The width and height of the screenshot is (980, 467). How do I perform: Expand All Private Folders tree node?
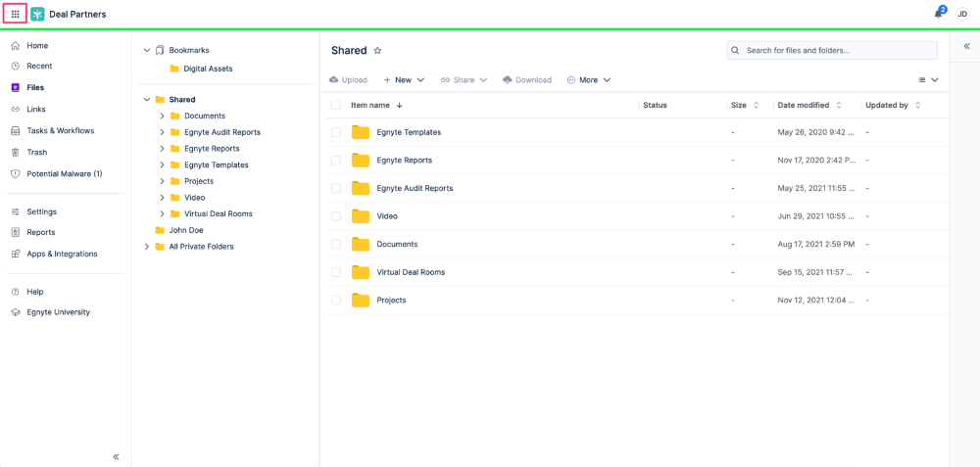147,247
